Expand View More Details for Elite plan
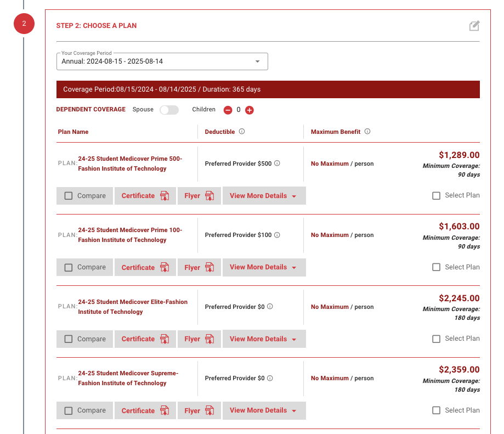504x434 pixels. point(264,339)
